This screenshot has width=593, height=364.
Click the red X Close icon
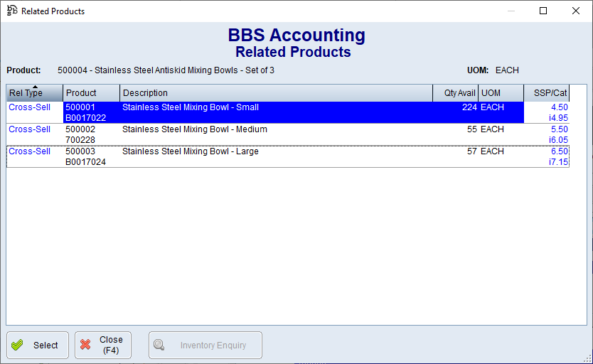pos(85,345)
